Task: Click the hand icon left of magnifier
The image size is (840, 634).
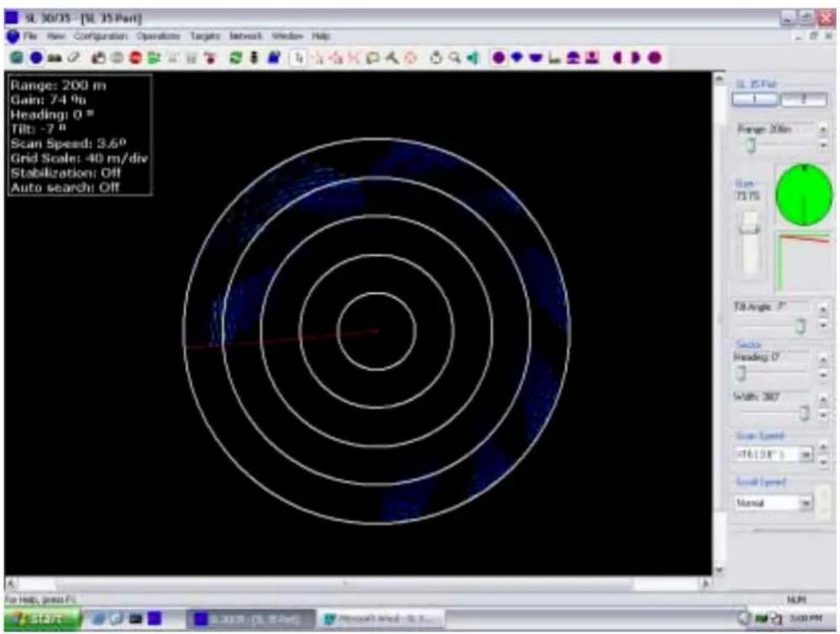Action: point(436,57)
